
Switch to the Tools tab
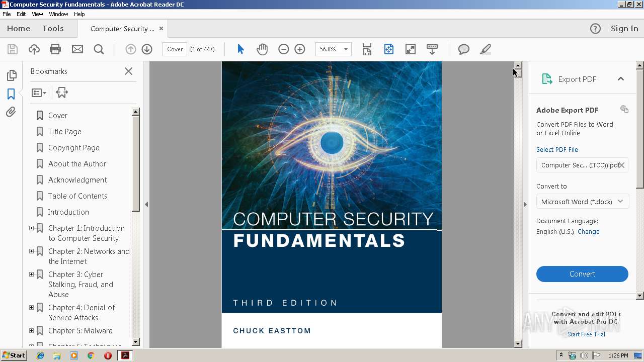pyautogui.click(x=53, y=29)
